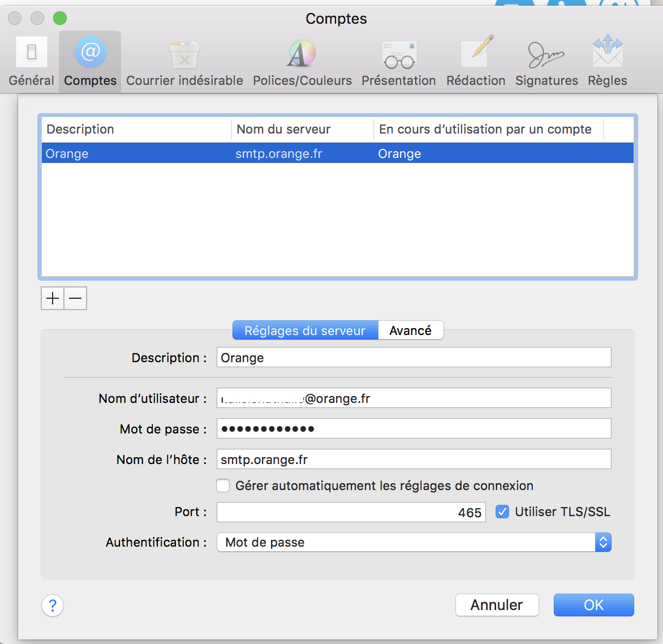This screenshot has width=663, height=644.
Task: Switch to the Avancé tab
Action: click(x=411, y=330)
